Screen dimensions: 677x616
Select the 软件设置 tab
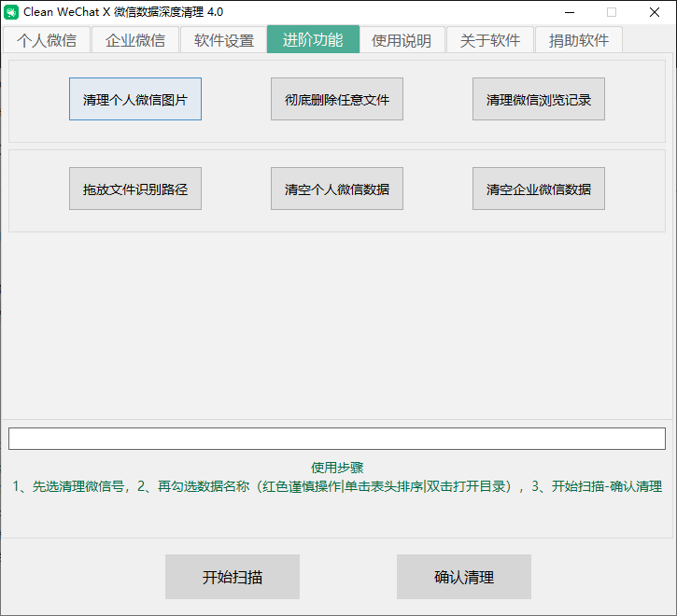[x=223, y=40]
